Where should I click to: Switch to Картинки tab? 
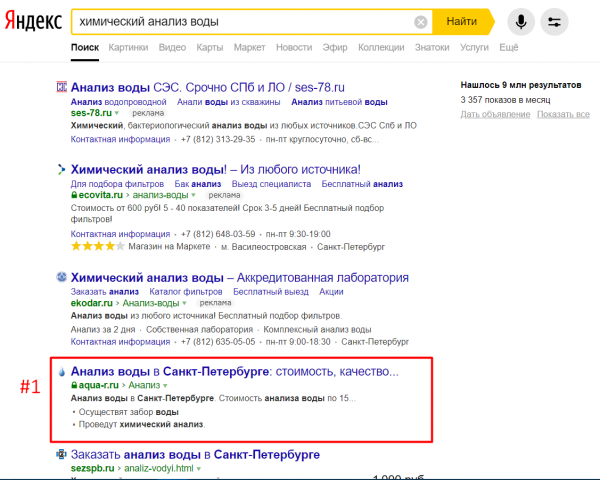[128, 47]
